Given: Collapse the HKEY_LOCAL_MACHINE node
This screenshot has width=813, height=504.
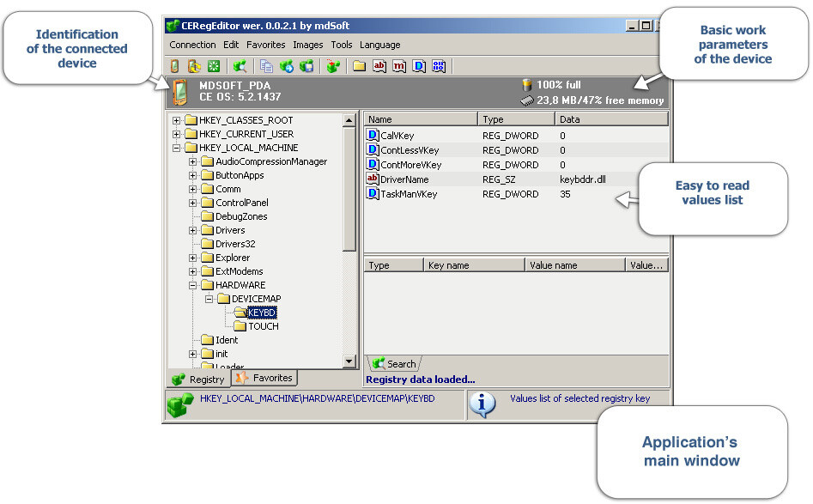Looking at the screenshot, I should pos(177,148).
